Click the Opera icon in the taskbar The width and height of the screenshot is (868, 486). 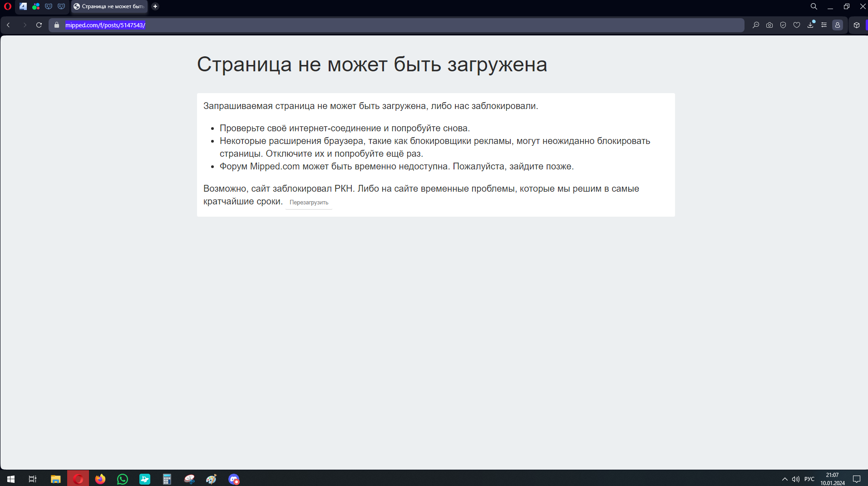pyautogui.click(x=78, y=479)
